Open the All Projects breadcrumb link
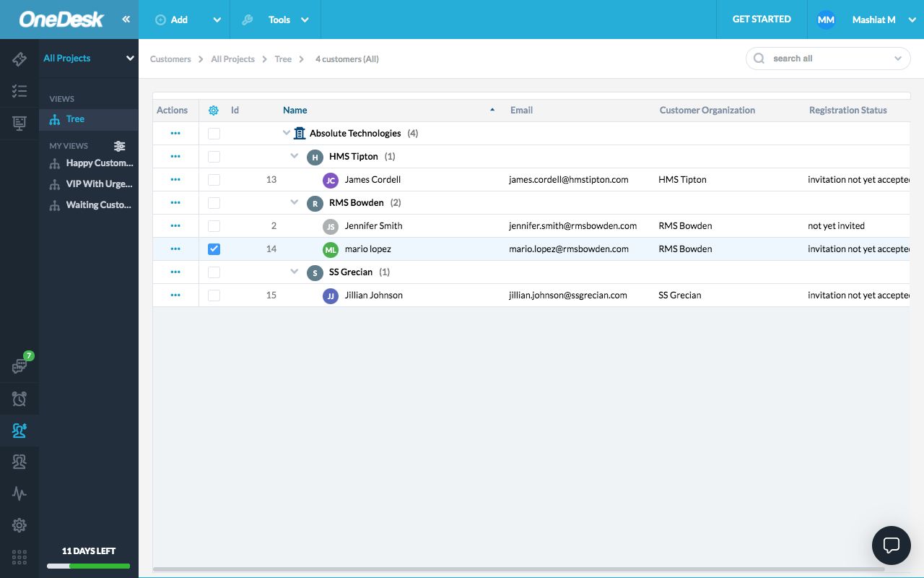The width and height of the screenshot is (924, 578). [x=232, y=59]
